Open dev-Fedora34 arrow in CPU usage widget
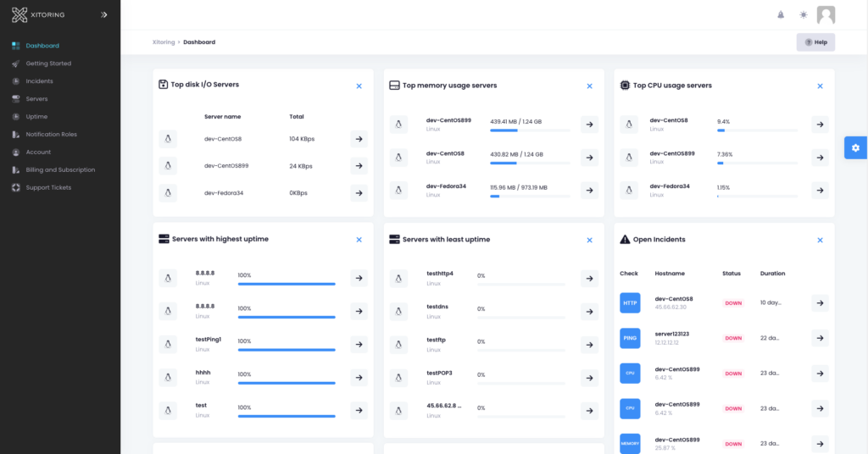 [x=821, y=191]
